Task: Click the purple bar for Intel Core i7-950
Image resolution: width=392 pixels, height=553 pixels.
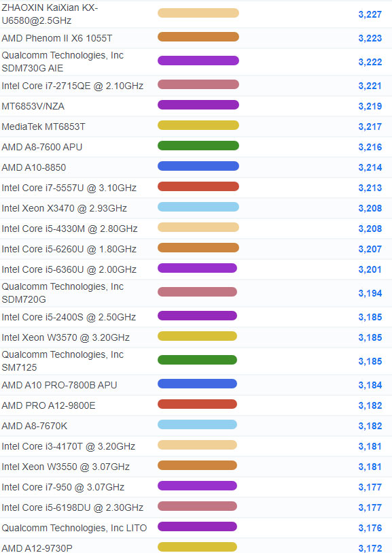Action: (x=197, y=486)
